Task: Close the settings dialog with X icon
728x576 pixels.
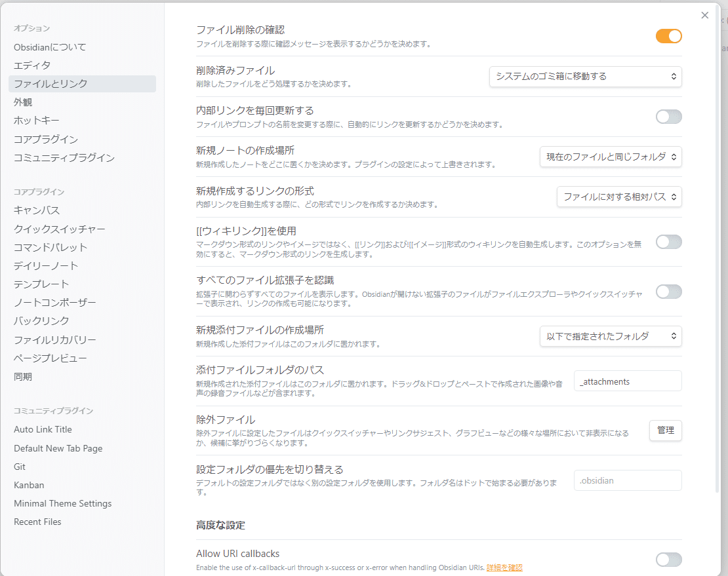Action: [704, 15]
